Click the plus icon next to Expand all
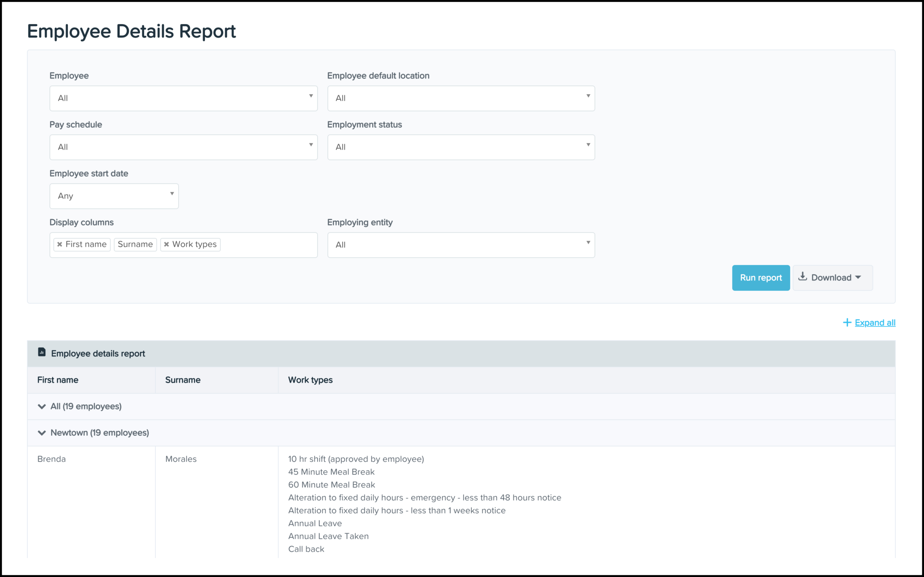This screenshot has width=924, height=577. pos(847,323)
